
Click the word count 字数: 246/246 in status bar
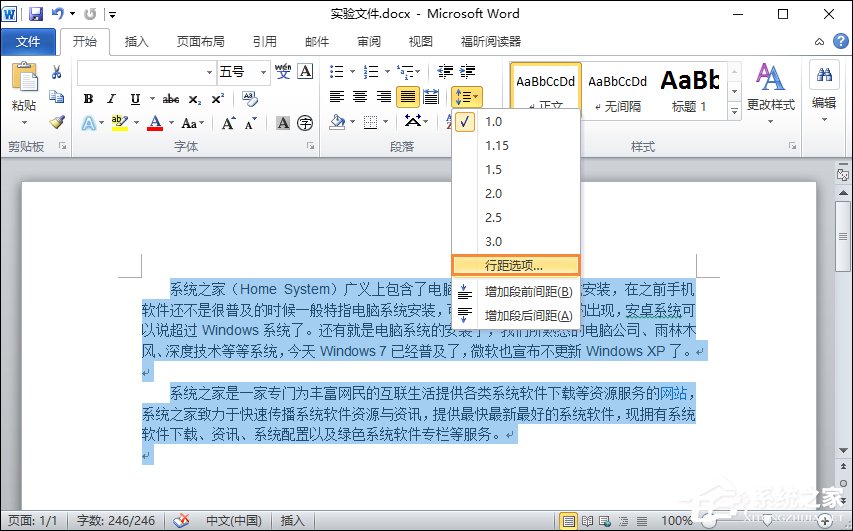(x=116, y=520)
